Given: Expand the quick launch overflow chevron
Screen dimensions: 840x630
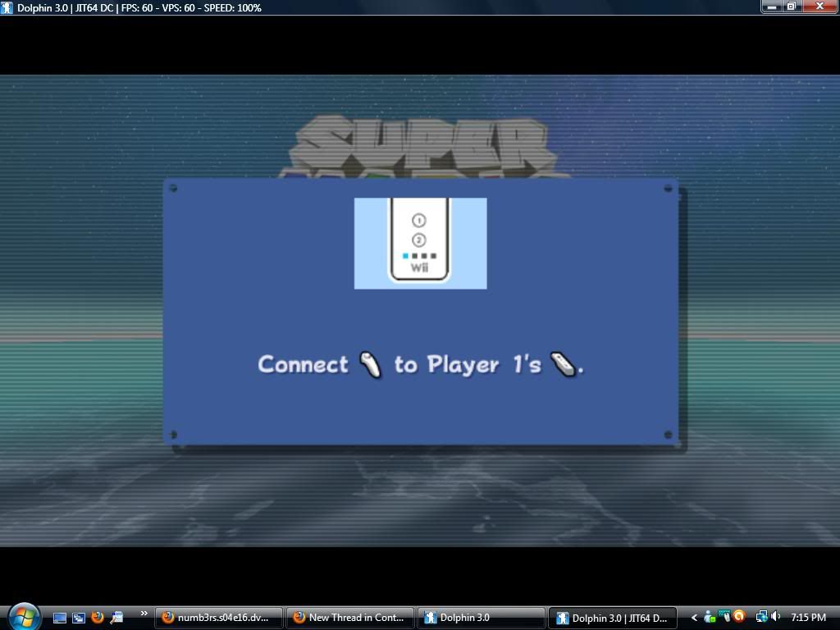Looking at the screenshot, I should tap(144, 614).
